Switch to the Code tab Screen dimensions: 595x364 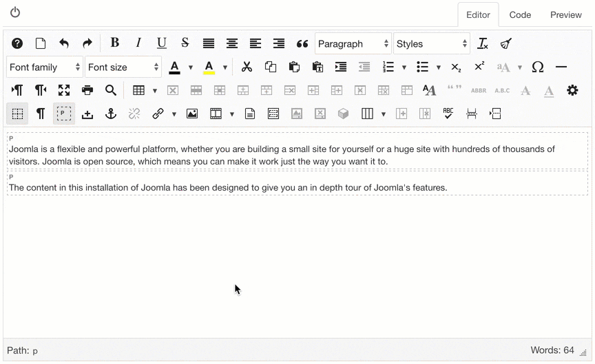point(520,14)
